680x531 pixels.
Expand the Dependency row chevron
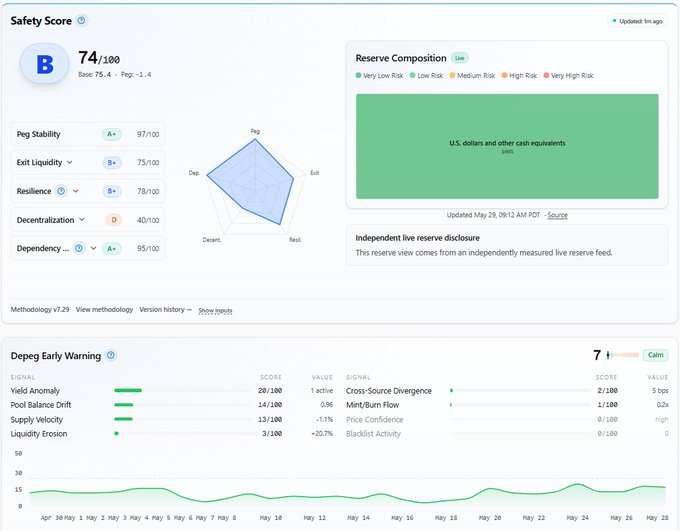[93, 248]
